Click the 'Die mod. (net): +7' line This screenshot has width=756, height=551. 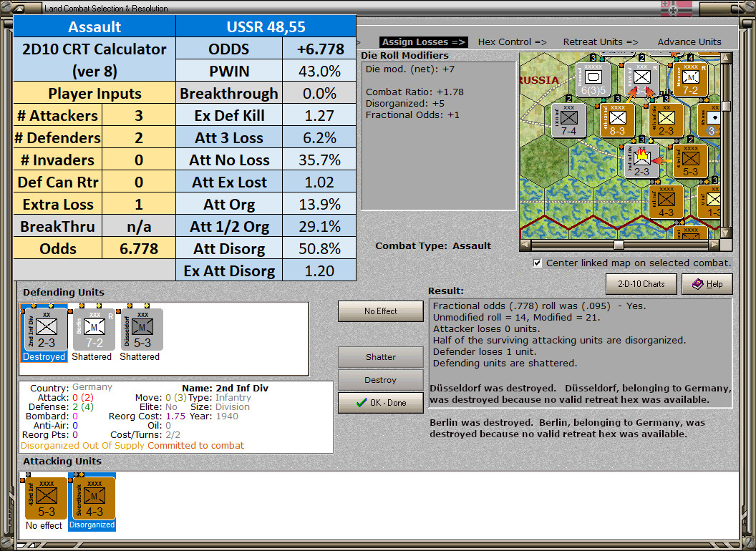point(409,69)
